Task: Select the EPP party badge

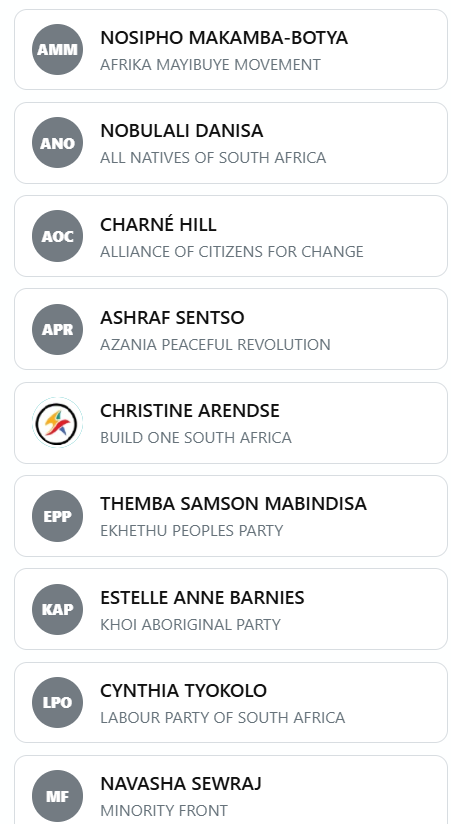Action: pyautogui.click(x=57, y=516)
